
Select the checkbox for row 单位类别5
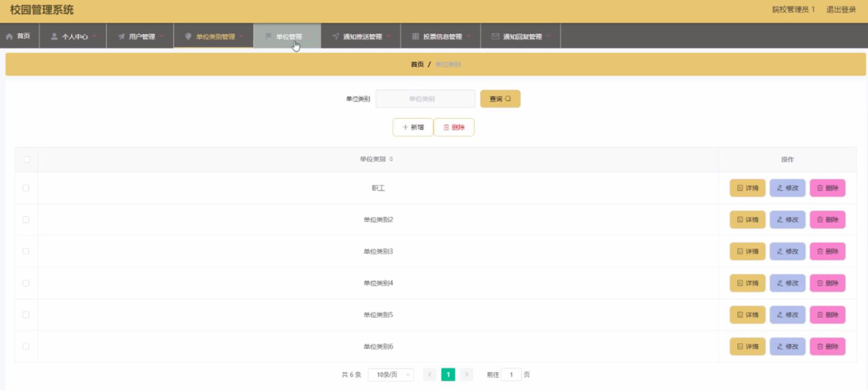tap(26, 315)
